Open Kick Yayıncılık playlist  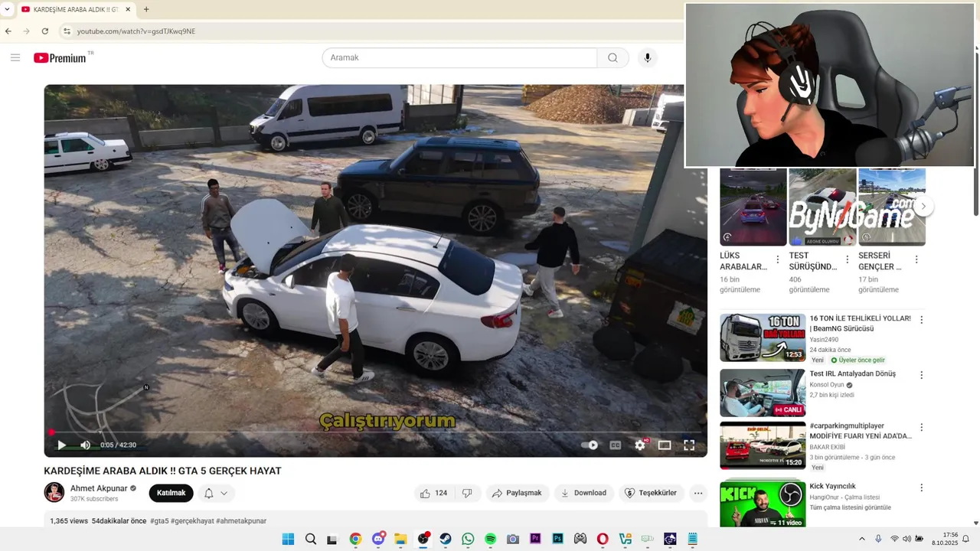pyautogui.click(x=763, y=503)
